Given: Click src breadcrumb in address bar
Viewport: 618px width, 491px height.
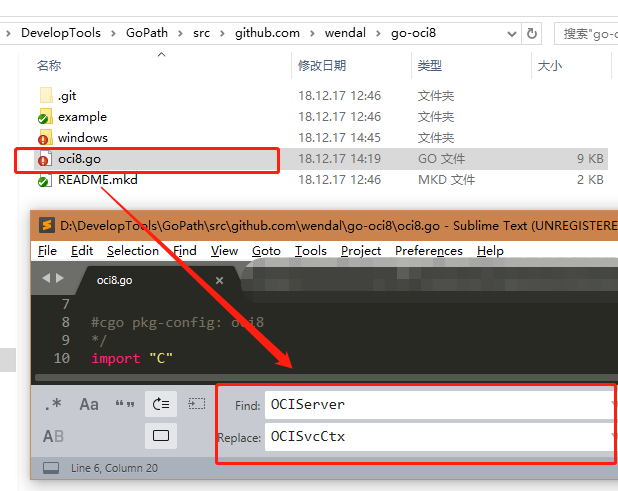Looking at the screenshot, I should 201,33.
